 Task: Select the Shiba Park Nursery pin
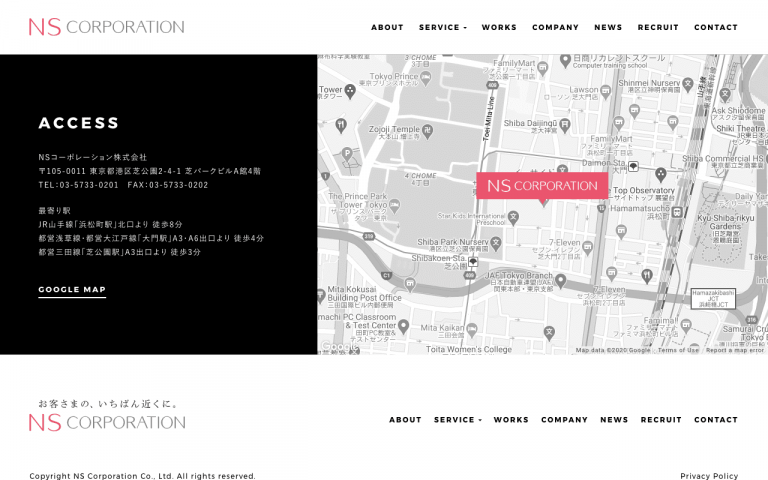tap(496, 243)
